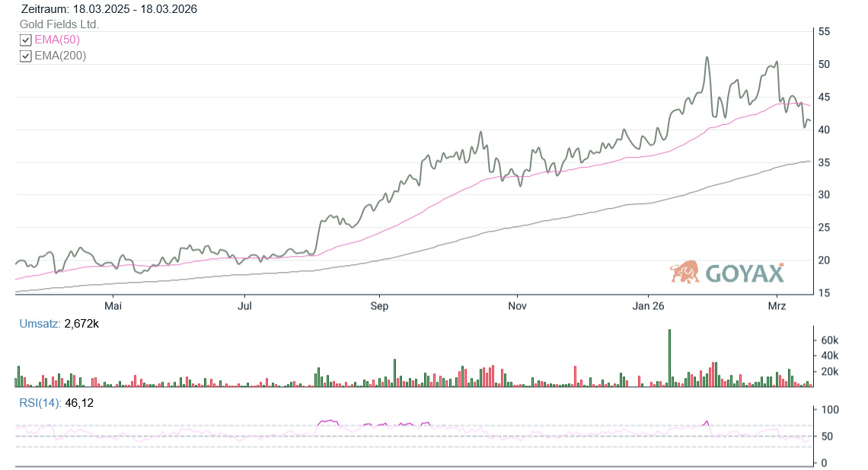Click the gray EMA(200) legend label
868x470 pixels.
tap(60, 56)
